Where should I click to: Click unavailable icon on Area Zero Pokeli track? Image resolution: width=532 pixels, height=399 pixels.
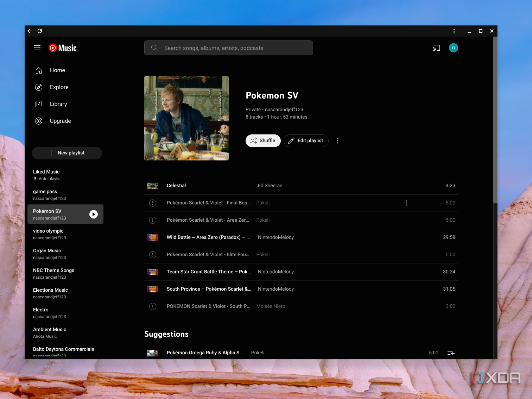pos(153,220)
